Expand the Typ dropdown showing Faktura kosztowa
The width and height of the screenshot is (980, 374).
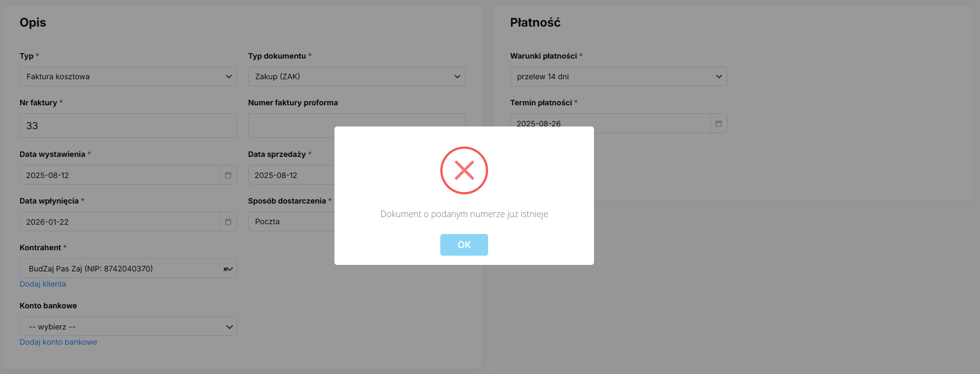pos(128,77)
